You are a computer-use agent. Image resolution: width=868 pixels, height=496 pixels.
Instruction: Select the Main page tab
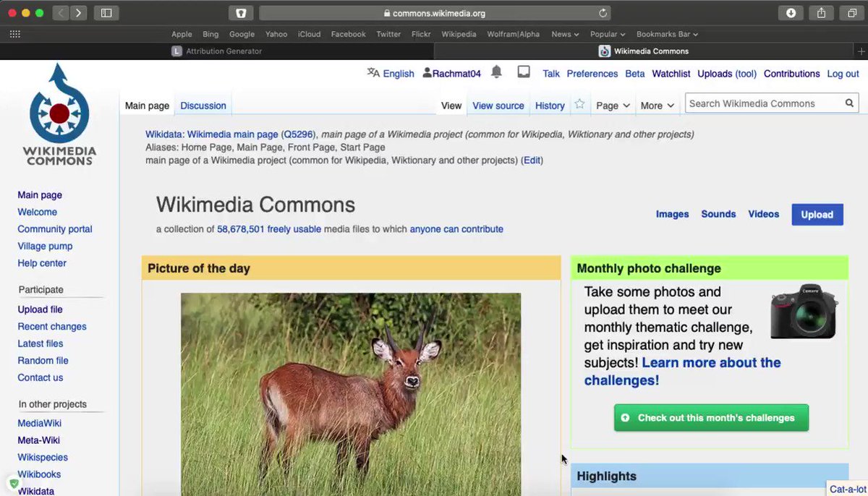[x=147, y=106]
